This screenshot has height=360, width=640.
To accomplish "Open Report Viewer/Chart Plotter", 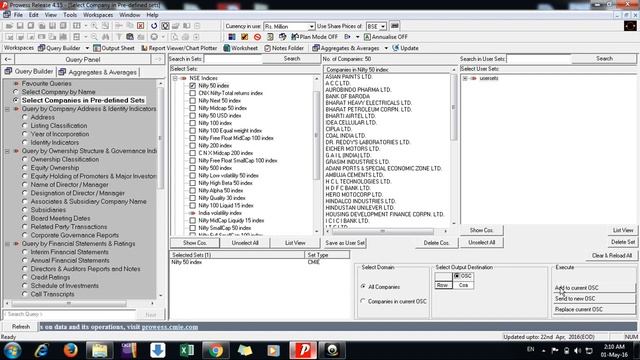I will pos(179,48).
